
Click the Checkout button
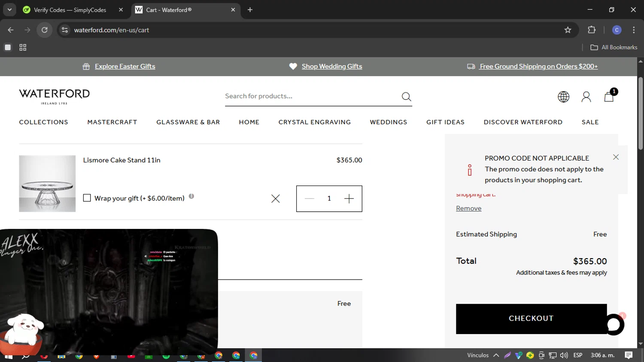[x=531, y=319]
